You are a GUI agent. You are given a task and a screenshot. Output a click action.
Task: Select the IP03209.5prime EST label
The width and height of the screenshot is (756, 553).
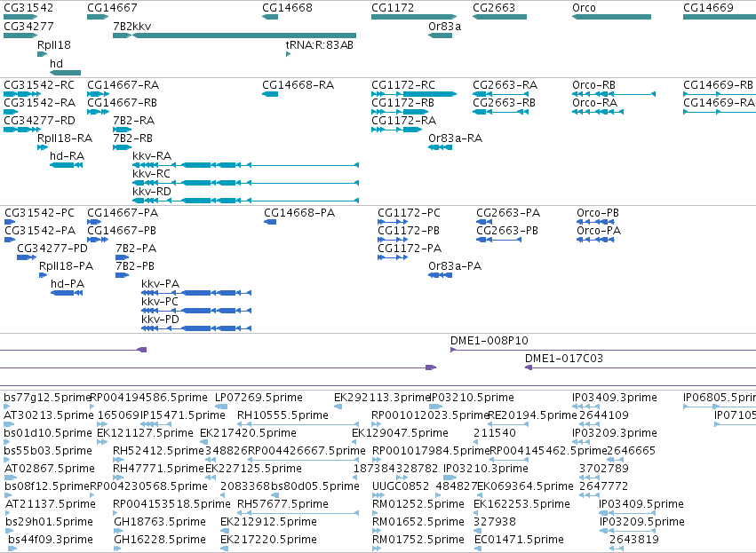[641, 522]
